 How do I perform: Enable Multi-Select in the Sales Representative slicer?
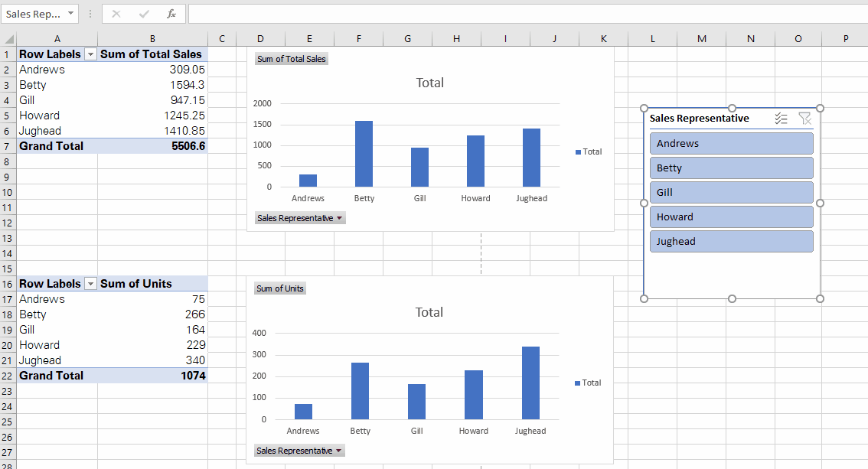pyautogui.click(x=781, y=119)
